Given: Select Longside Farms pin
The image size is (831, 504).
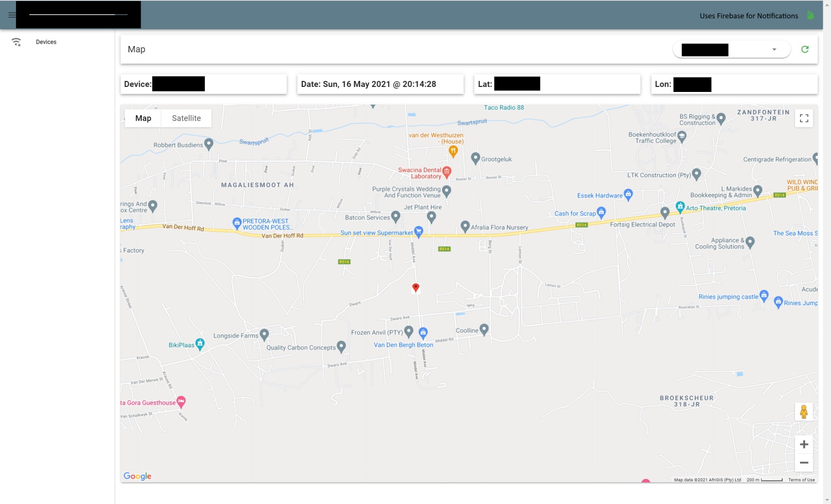Looking at the screenshot, I should click(264, 335).
